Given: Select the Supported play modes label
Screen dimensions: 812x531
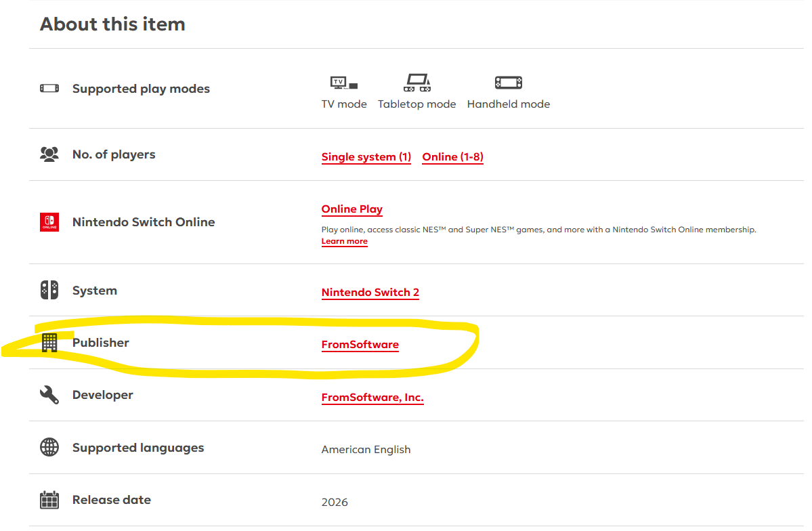Looking at the screenshot, I should pos(141,89).
